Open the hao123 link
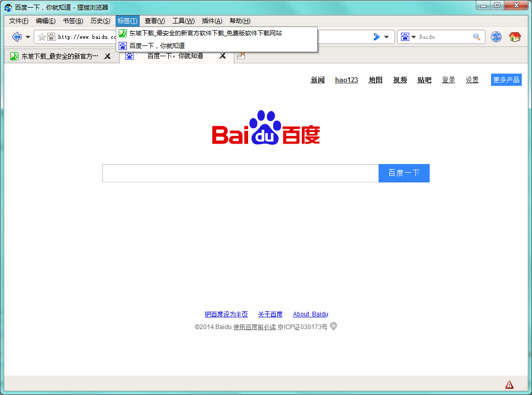 click(x=346, y=80)
